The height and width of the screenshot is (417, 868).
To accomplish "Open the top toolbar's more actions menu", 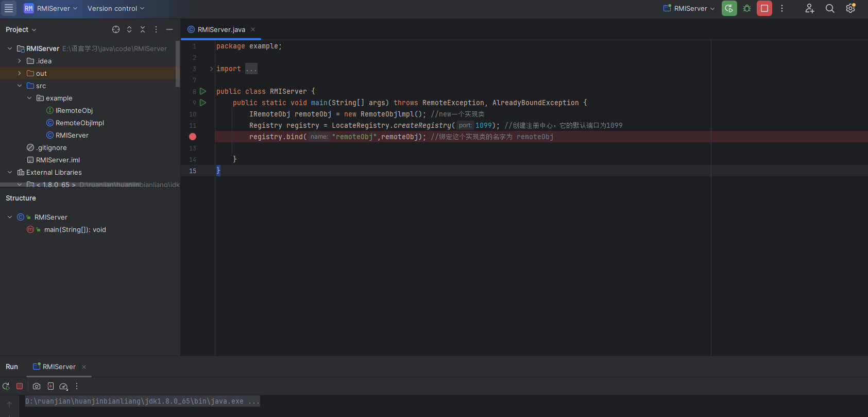I will (782, 8).
